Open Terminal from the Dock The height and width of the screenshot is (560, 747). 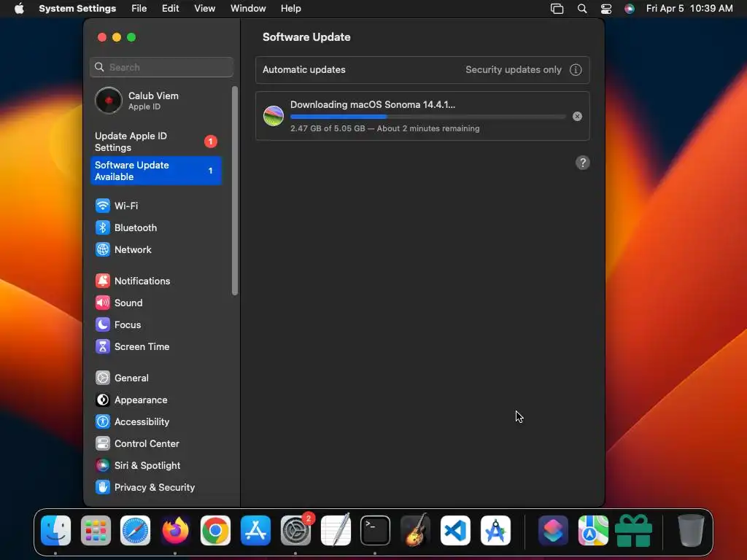click(x=376, y=530)
